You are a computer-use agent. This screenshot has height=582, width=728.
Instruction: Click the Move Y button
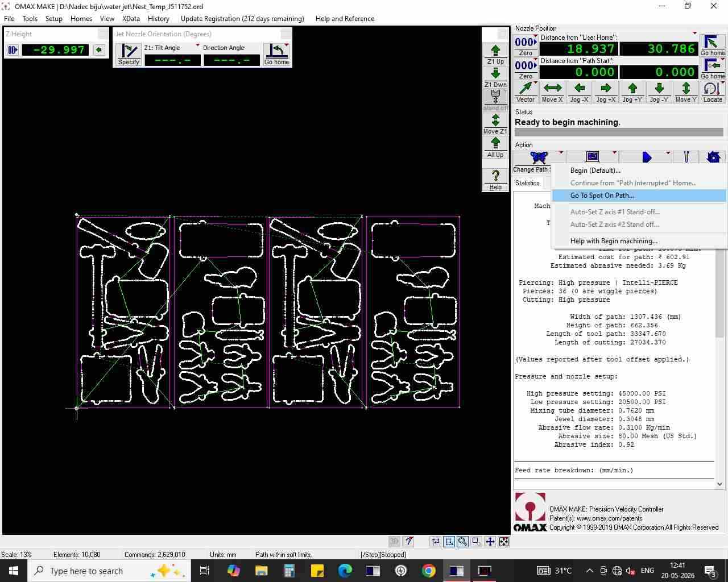(686, 92)
